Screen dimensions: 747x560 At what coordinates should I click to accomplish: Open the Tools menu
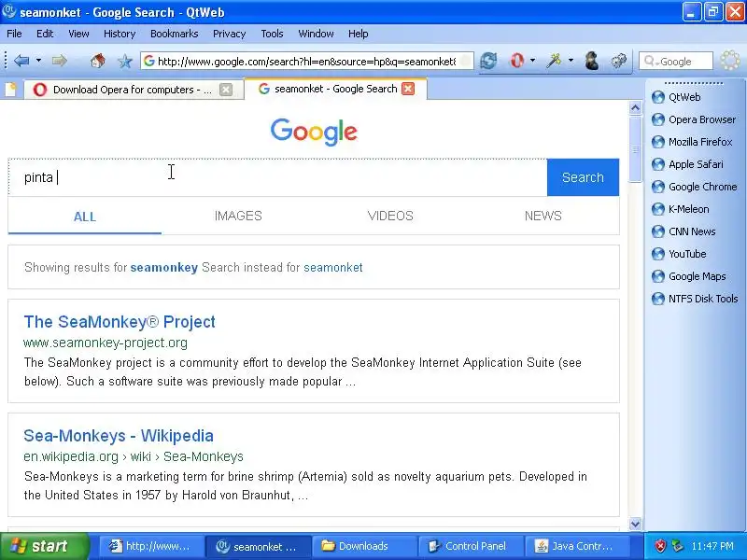[x=272, y=34]
